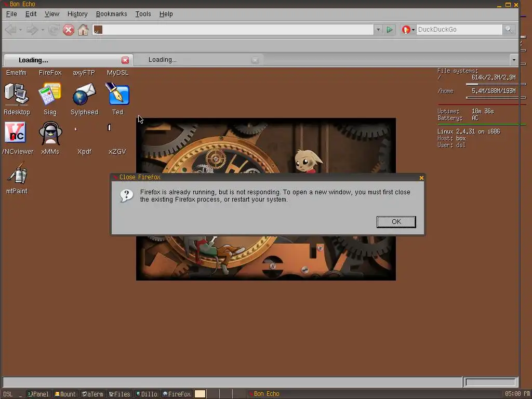This screenshot has height=399, width=532.
Task: Click the Forward navigation arrow
Action: pos(33,30)
